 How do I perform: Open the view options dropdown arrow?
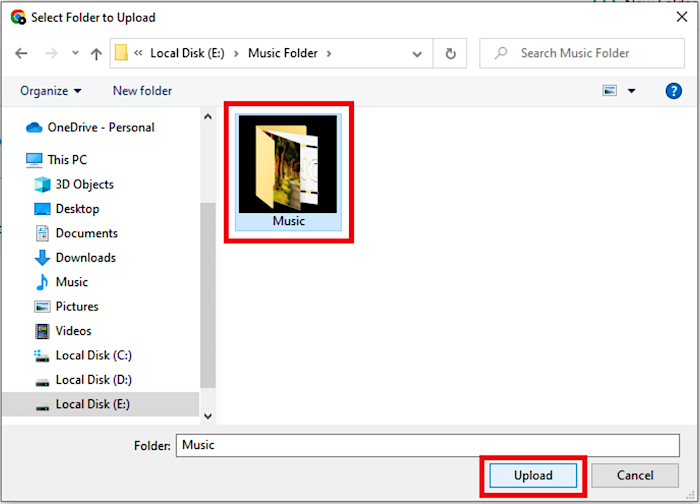[x=632, y=91]
